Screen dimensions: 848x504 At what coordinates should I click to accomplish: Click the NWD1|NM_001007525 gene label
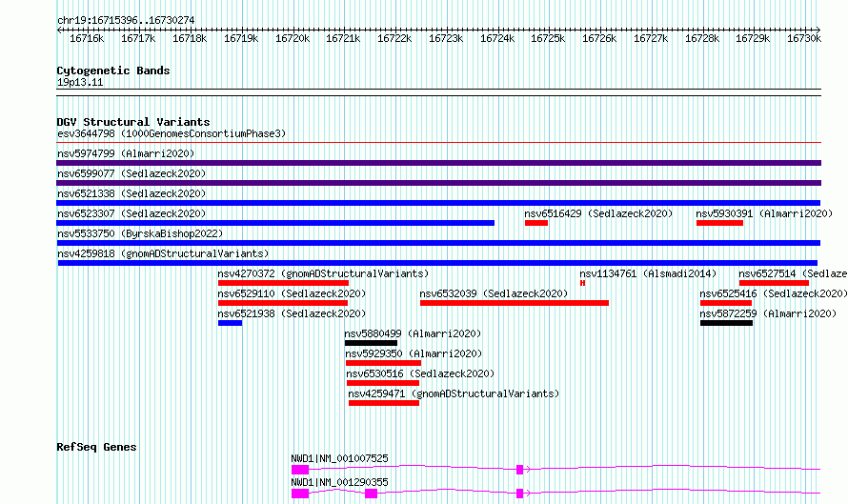pos(339,458)
